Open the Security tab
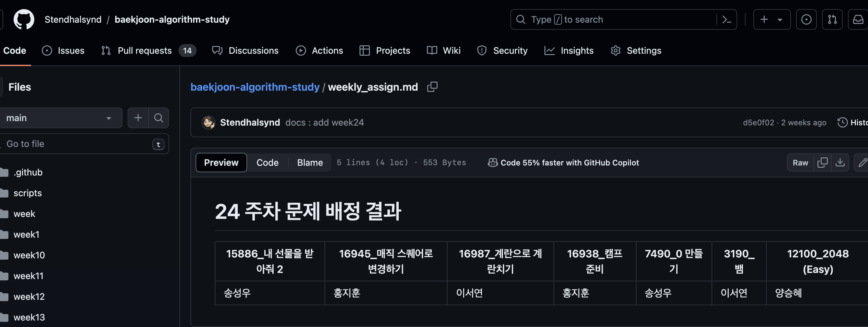Viewport: 868px width, 327px height. click(x=502, y=51)
